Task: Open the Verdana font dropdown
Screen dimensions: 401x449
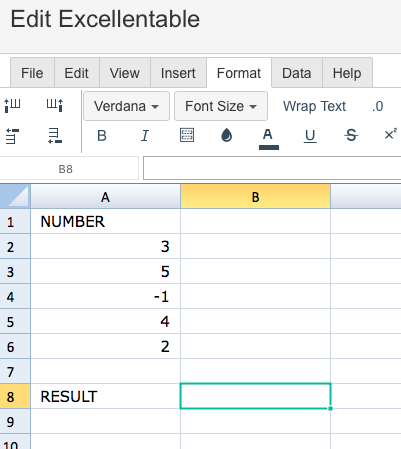Action: (126, 106)
